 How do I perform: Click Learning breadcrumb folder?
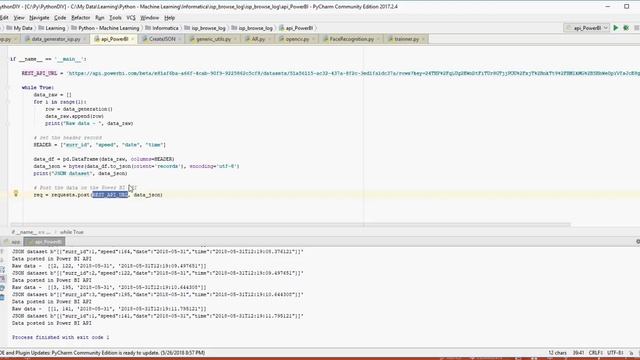click(x=52, y=28)
